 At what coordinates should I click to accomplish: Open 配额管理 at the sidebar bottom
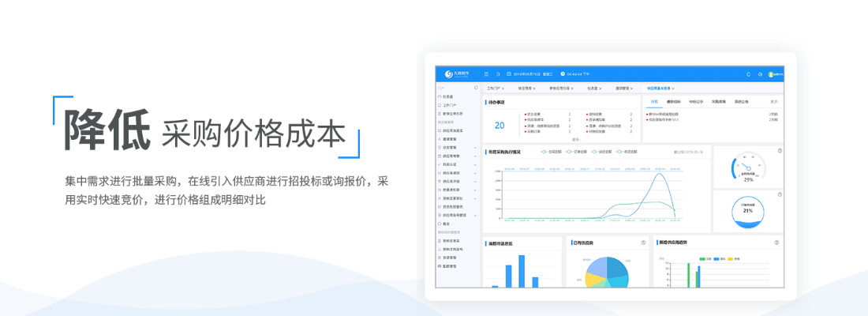point(447,266)
